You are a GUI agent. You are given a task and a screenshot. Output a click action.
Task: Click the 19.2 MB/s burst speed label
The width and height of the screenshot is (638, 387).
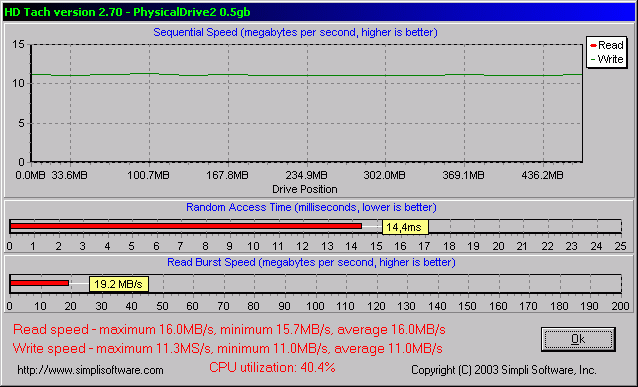pyautogui.click(x=119, y=284)
